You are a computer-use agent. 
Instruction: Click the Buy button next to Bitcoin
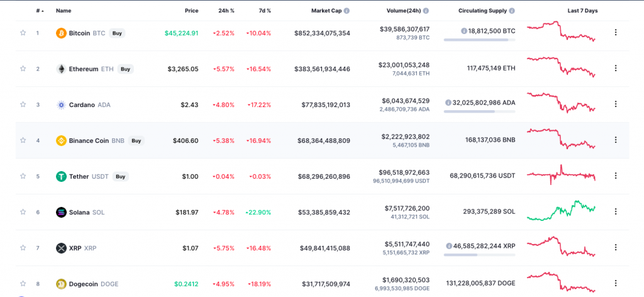[x=117, y=33]
